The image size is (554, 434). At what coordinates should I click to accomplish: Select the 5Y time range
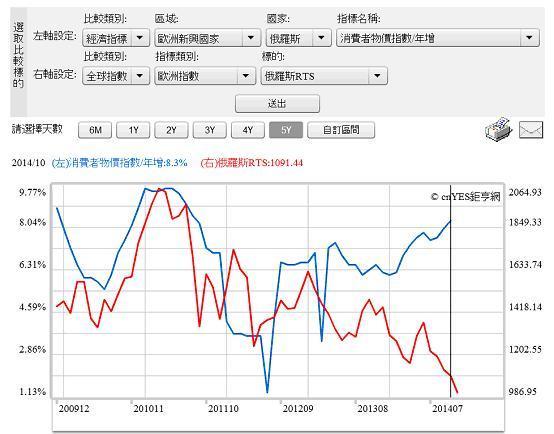286,130
